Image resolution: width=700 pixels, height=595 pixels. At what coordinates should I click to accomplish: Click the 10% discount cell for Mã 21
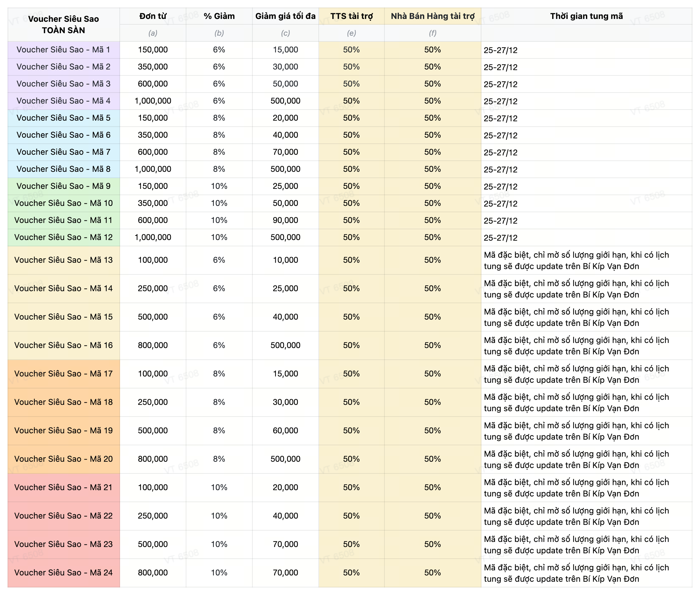[x=219, y=487]
